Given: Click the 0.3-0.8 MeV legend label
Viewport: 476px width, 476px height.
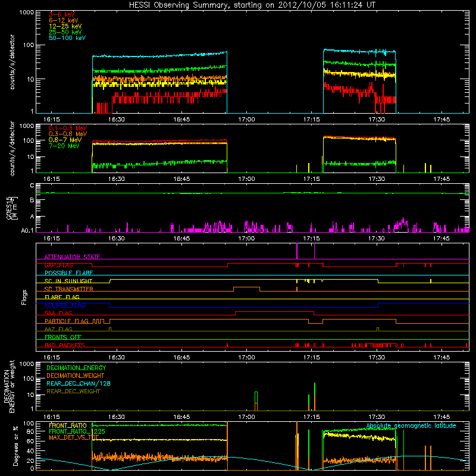Looking at the screenshot, I should pos(68,134).
